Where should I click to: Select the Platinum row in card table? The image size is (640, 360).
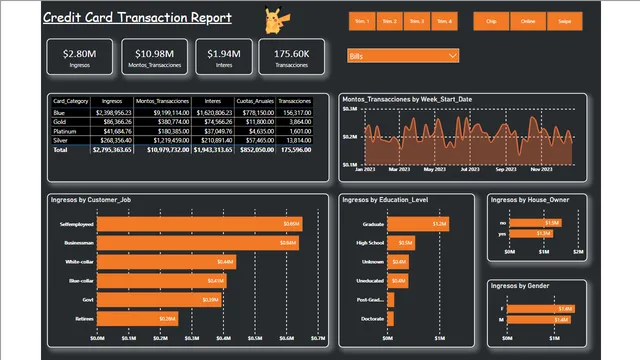[x=182, y=131]
